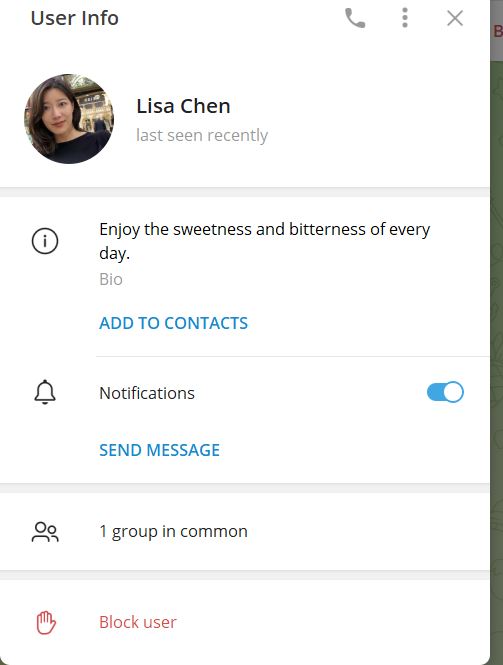Open the three-dot more options menu
Viewport: 503px width, 665px height.
405,18
